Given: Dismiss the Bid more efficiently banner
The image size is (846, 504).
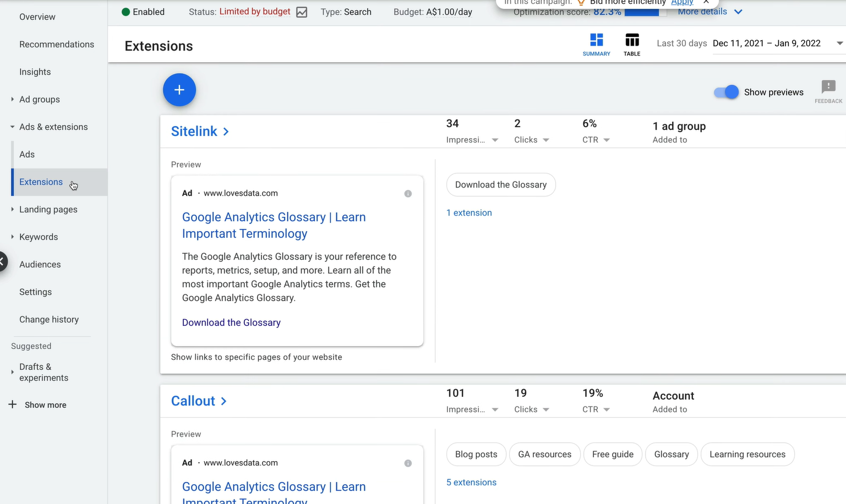Looking at the screenshot, I should tap(706, 3).
